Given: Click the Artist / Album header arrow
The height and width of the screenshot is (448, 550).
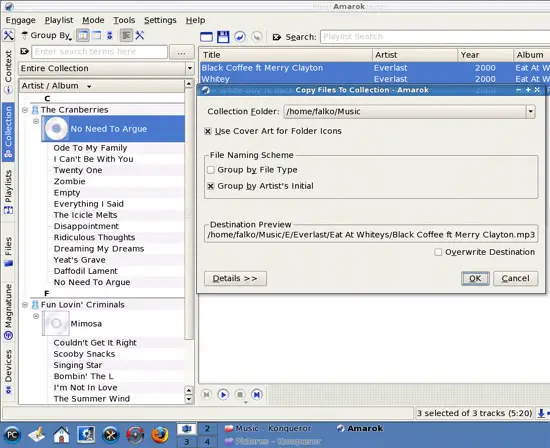Looking at the screenshot, I should click(x=89, y=86).
